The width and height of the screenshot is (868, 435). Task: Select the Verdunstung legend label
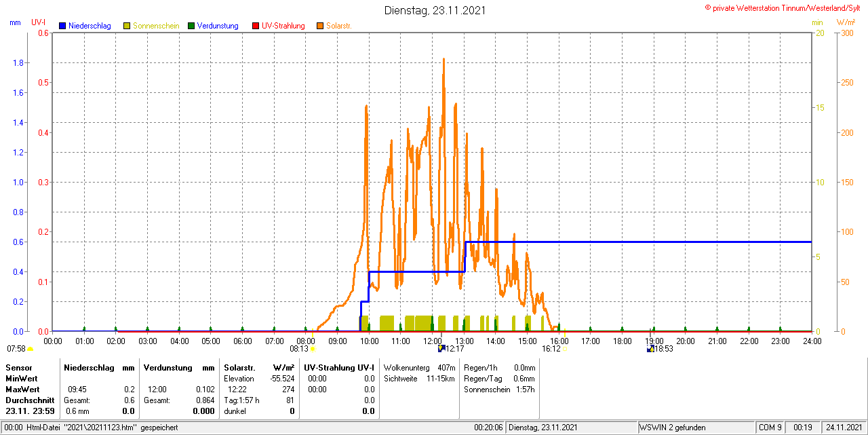click(218, 26)
